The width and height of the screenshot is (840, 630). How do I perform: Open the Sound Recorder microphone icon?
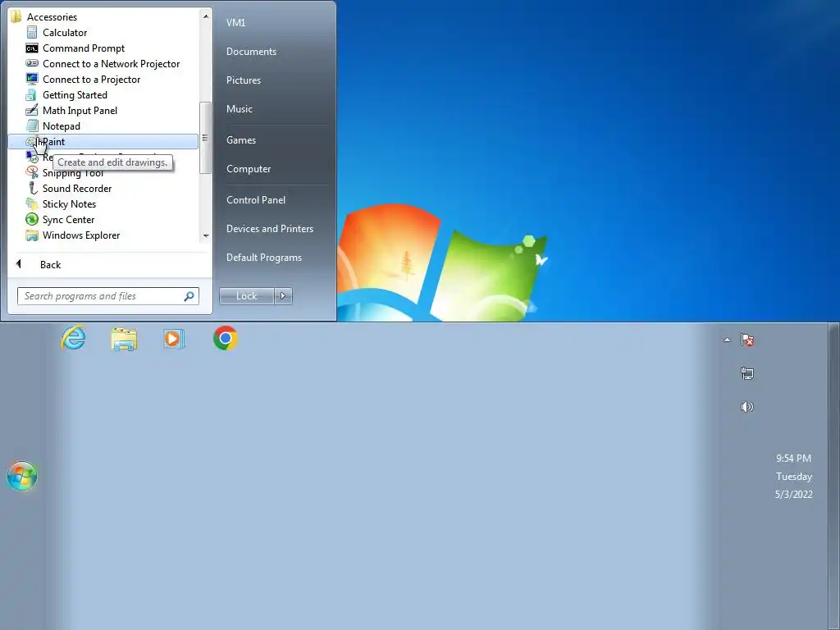[x=32, y=188]
